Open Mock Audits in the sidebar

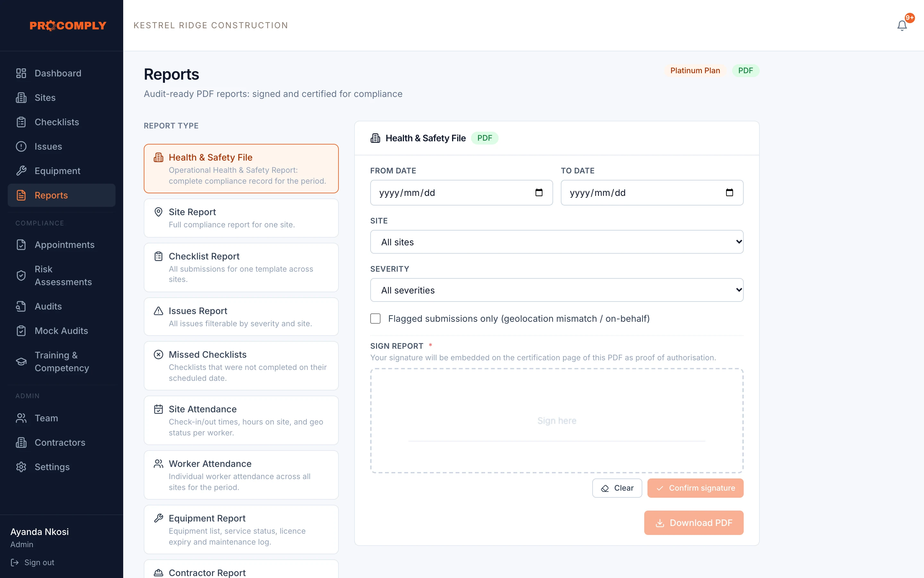(62, 331)
